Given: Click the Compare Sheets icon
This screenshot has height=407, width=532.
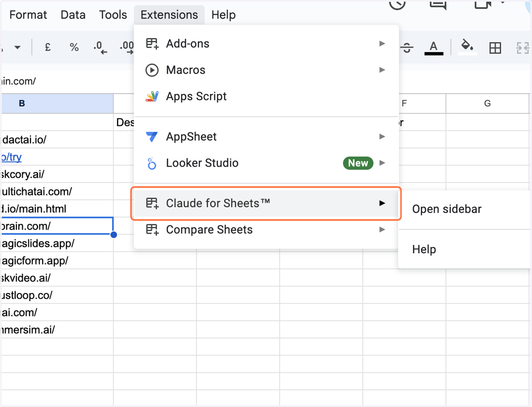Looking at the screenshot, I should pos(152,230).
